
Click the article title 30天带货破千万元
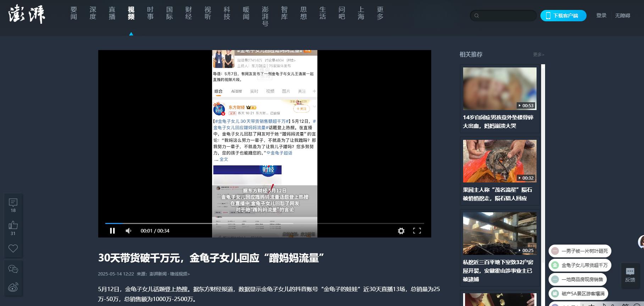[211, 258]
